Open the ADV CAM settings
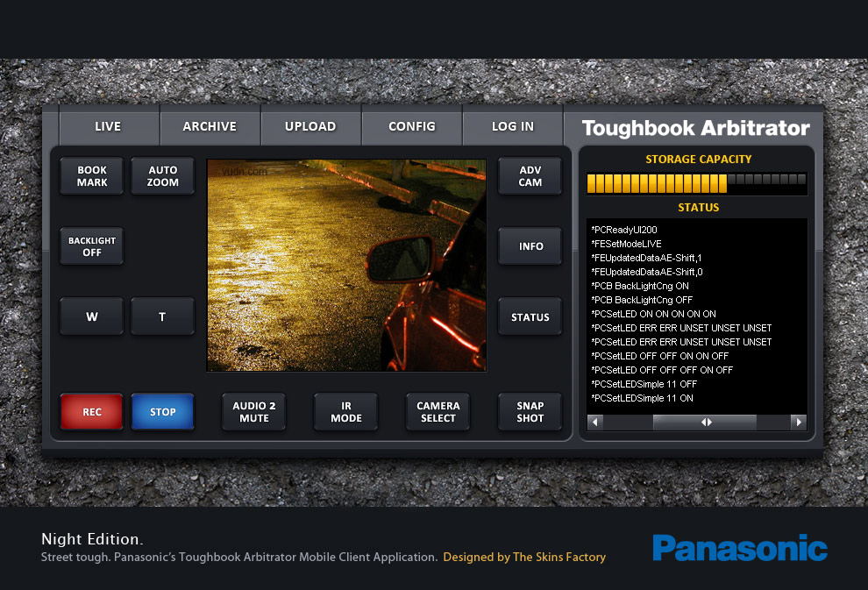This screenshot has width=868, height=590. click(x=530, y=176)
